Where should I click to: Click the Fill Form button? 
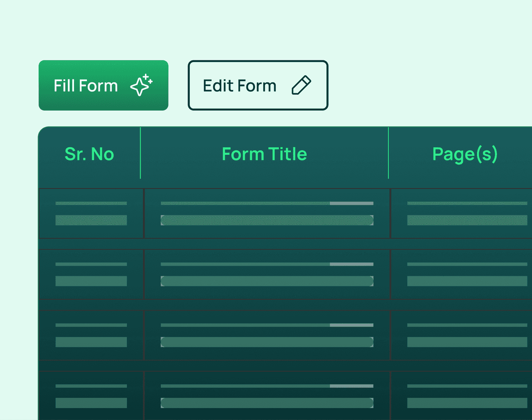point(103,86)
